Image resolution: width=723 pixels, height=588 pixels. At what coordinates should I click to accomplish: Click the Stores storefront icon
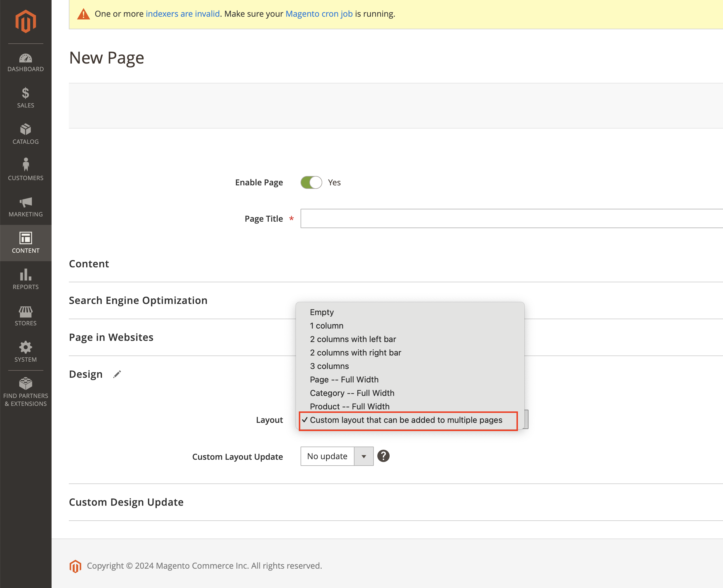[25, 311]
